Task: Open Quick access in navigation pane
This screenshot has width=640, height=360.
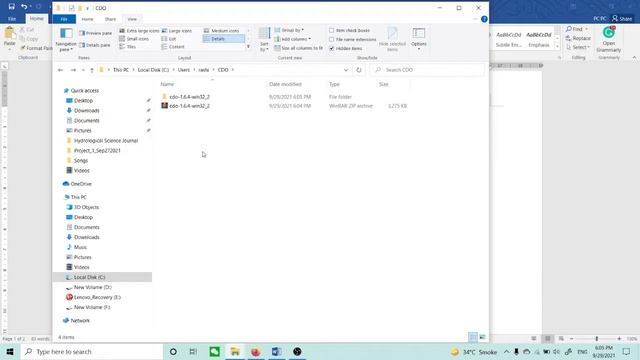Action: click(84, 91)
